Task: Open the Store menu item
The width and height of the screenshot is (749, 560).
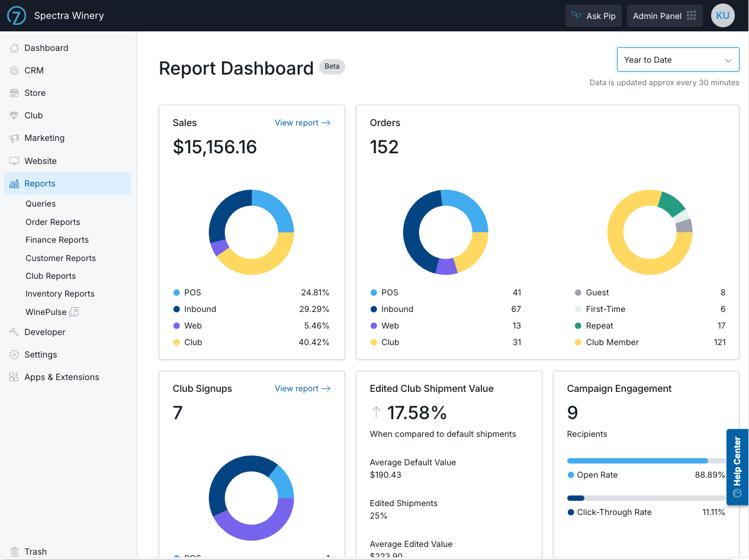Action: pos(68,93)
